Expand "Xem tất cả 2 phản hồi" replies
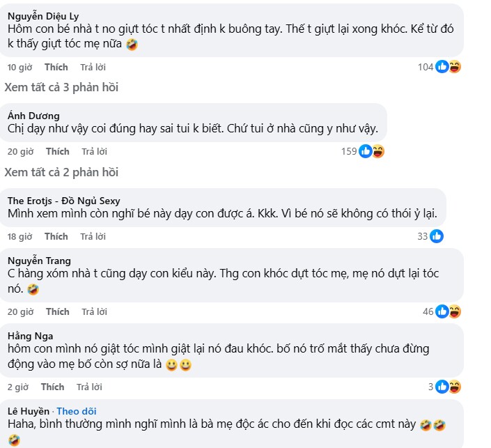Viewport: 491px width, 448px height. pos(61,172)
